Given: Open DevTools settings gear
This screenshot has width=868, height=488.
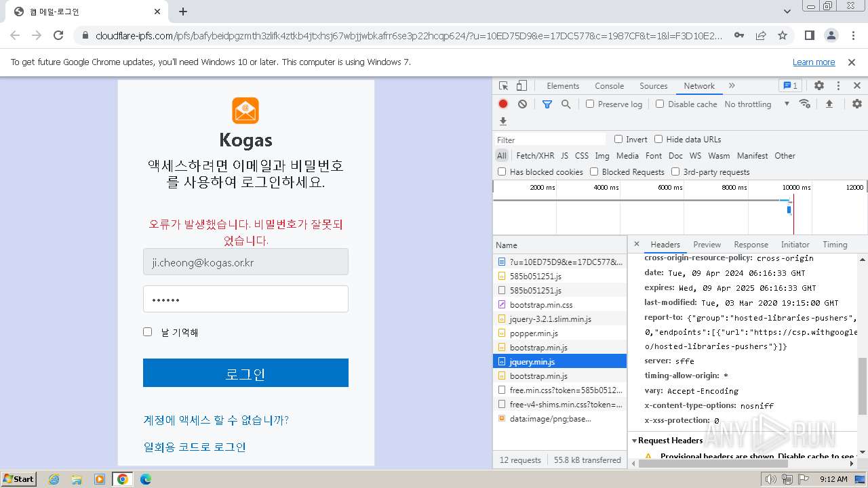Looking at the screenshot, I should (819, 86).
